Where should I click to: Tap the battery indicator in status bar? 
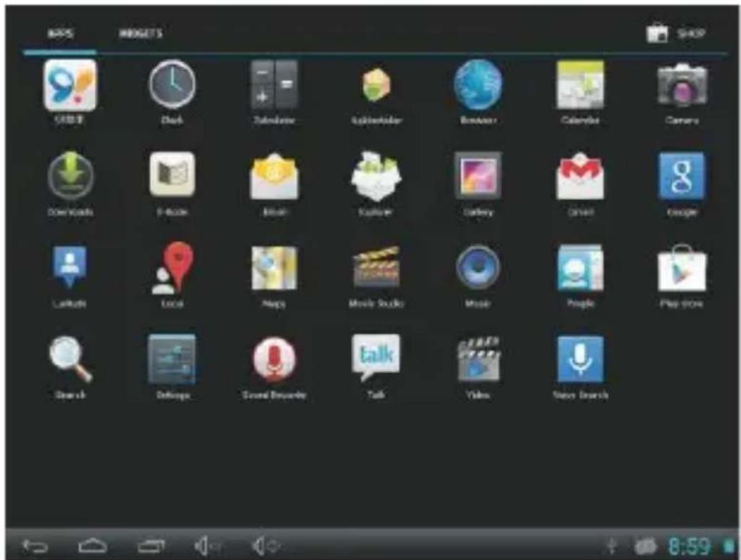coord(728,546)
